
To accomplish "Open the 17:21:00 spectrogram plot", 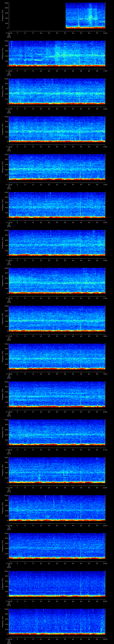I will click(x=57, y=470).
